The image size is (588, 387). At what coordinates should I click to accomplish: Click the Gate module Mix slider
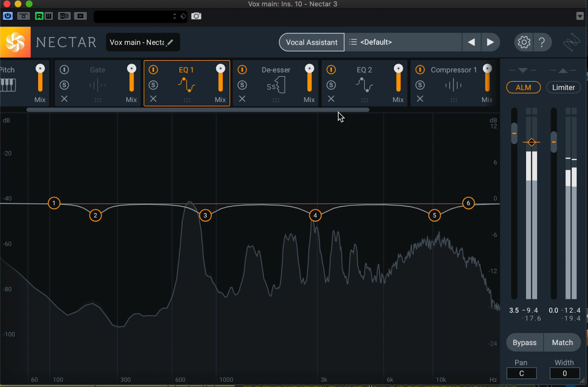pyautogui.click(x=132, y=78)
